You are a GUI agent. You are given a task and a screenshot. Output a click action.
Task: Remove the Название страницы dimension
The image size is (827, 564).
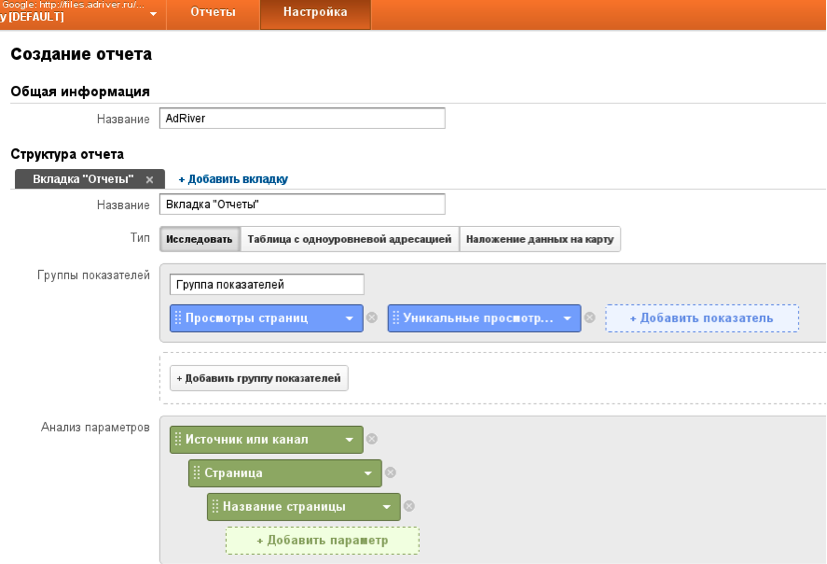(x=409, y=506)
